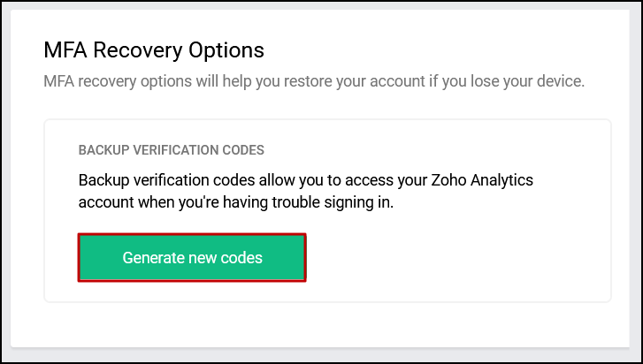Click MFA in the page heading

pyautogui.click(x=66, y=49)
